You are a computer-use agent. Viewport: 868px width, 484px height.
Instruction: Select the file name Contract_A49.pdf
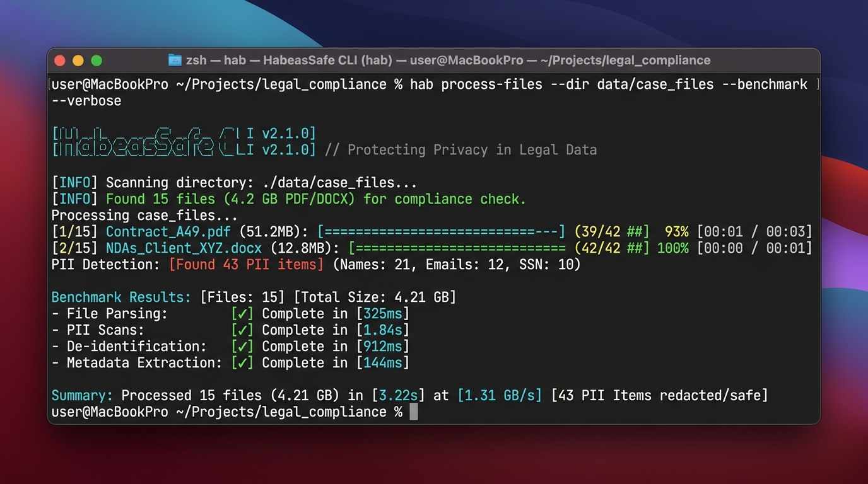[x=168, y=231]
